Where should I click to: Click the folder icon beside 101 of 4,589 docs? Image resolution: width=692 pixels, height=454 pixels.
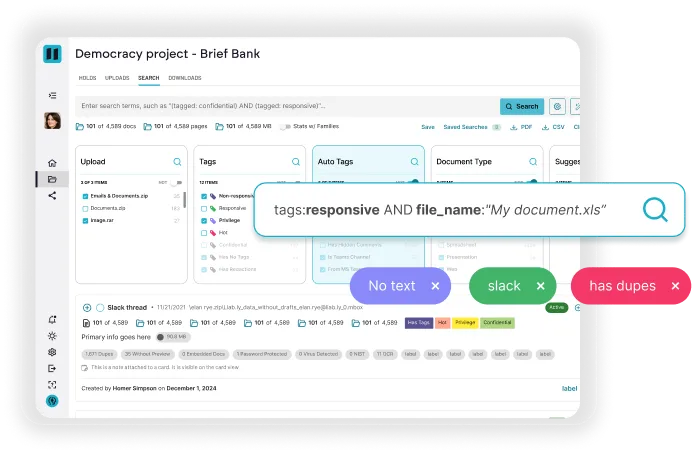coord(79,127)
